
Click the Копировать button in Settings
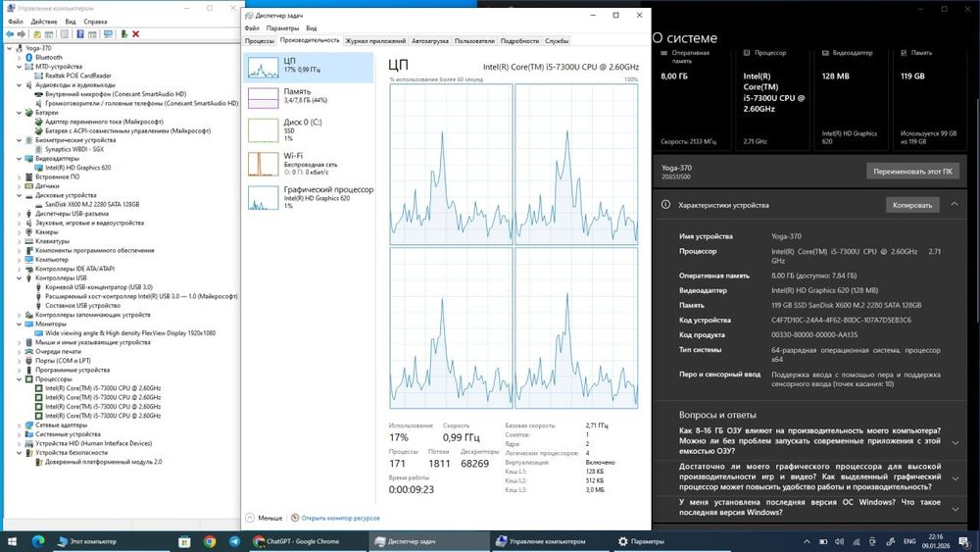tap(911, 205)
